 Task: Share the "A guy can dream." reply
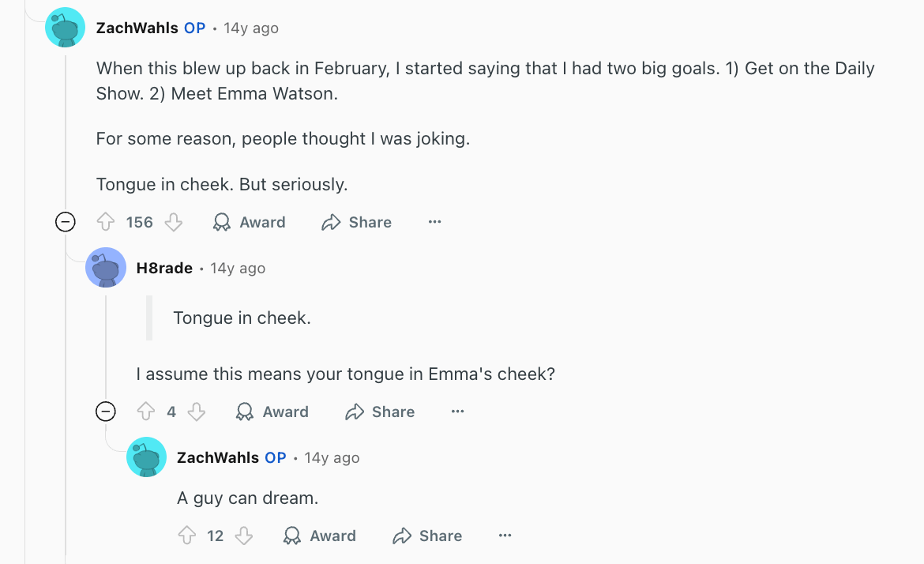point(427,536)
